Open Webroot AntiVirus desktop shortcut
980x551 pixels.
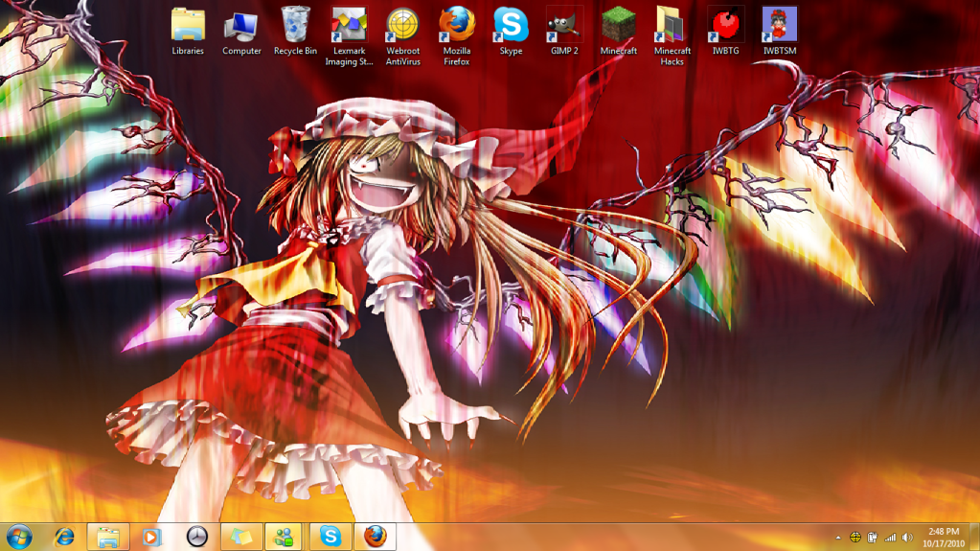click(402, 36)
